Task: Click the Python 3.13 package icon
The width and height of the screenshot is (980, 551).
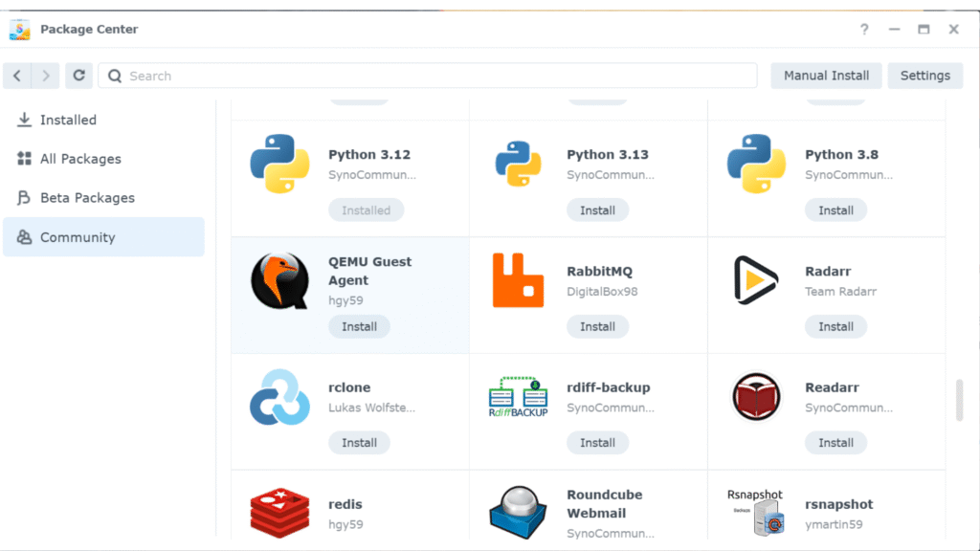Action: coord(518,165)
